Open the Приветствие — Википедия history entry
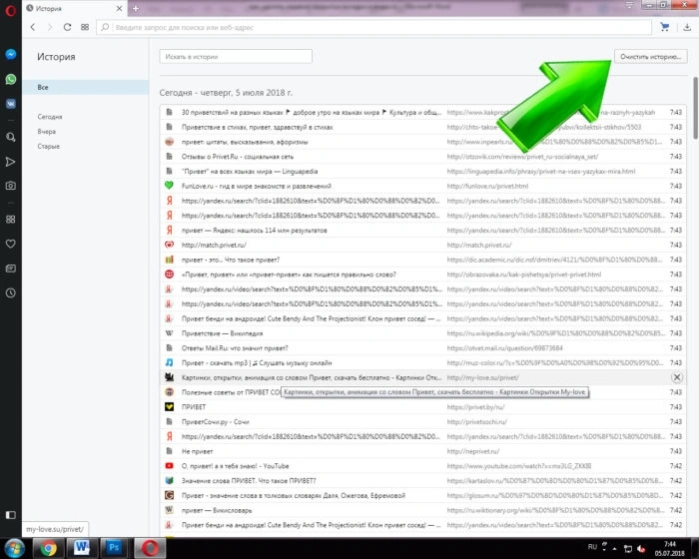The image size is (699, 559). (x=423, y=333)
